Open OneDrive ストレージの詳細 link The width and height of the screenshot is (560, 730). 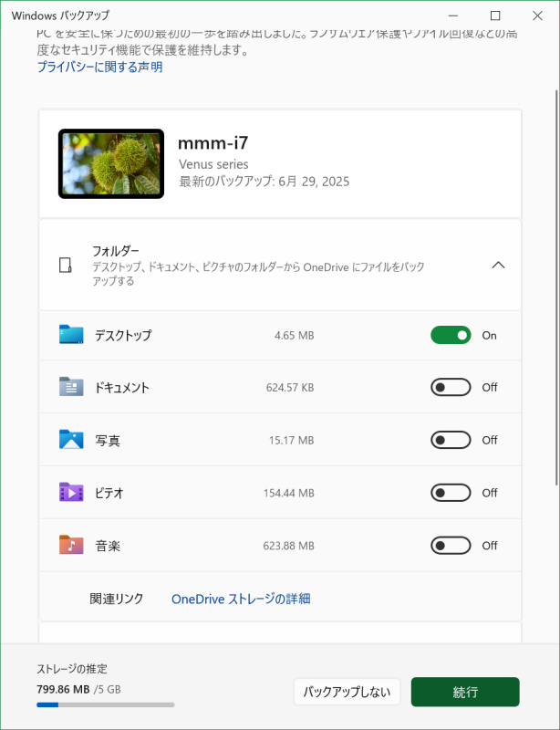241,599
